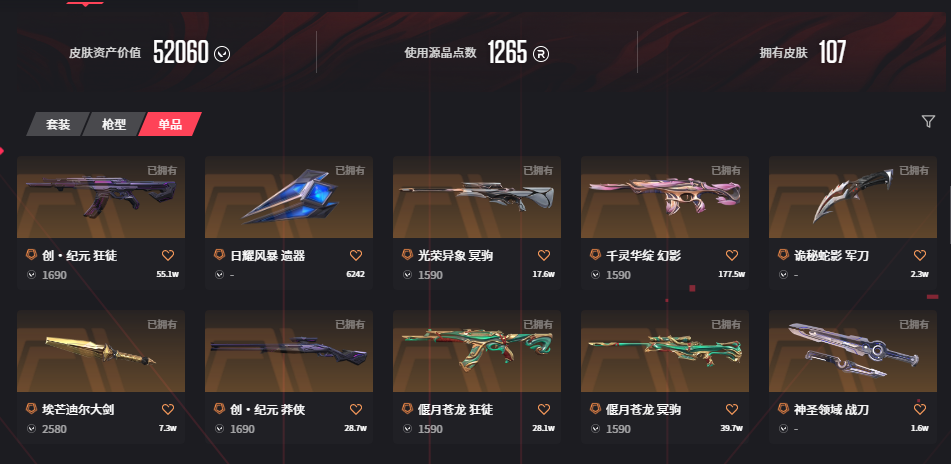
Task: Select the 单品 tab
Action: tap(170, 124)
